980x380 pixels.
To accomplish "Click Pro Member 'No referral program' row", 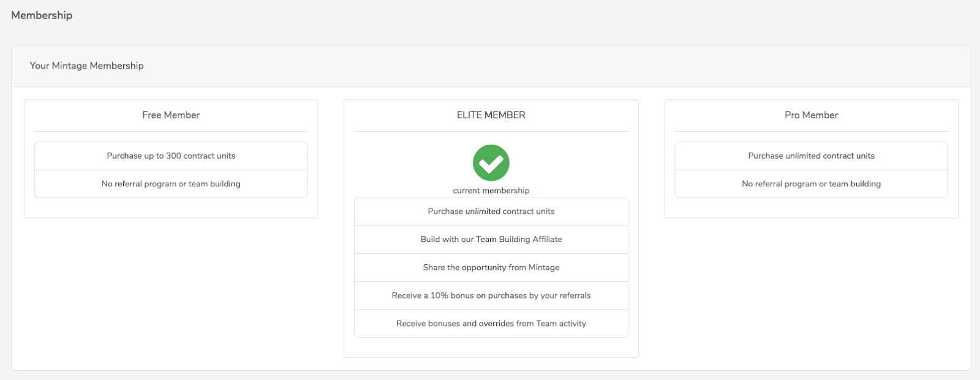I will (x=812, y=184).
